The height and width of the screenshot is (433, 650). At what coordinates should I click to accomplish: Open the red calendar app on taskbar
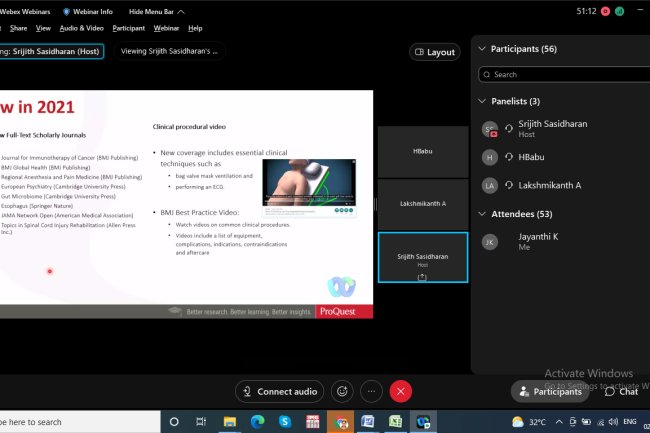(313, 422)
